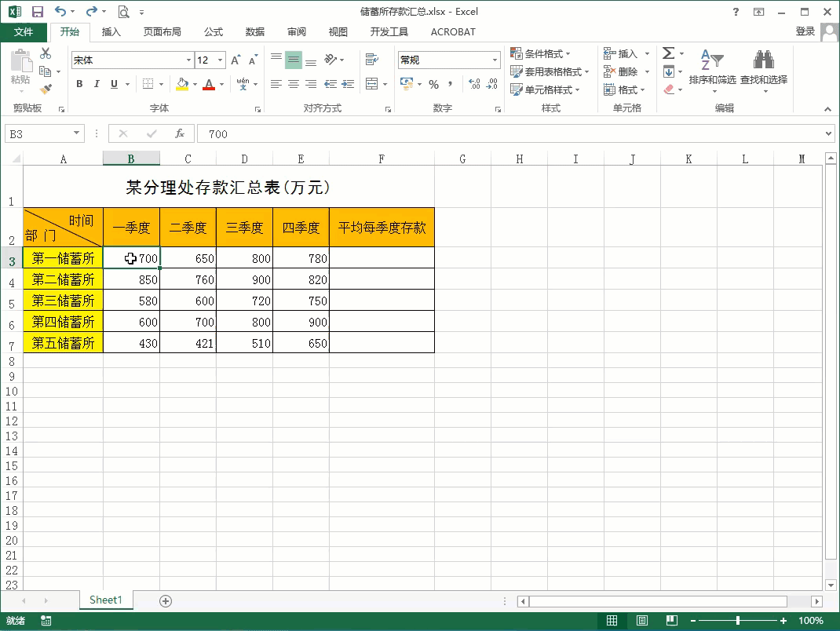This screenshot has height=631, width=840.
Task: Click the wrap text icon
Action: pos(371,60)
